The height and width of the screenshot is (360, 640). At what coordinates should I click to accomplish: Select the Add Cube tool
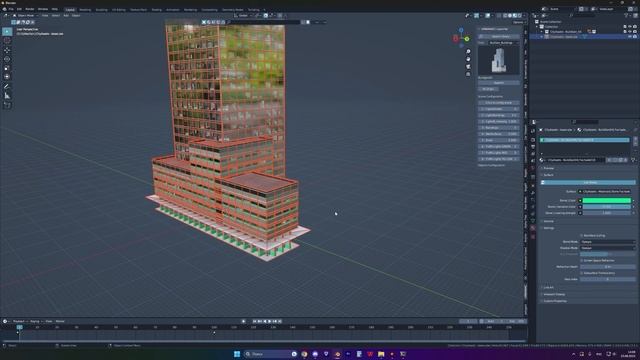click(7, 105)
